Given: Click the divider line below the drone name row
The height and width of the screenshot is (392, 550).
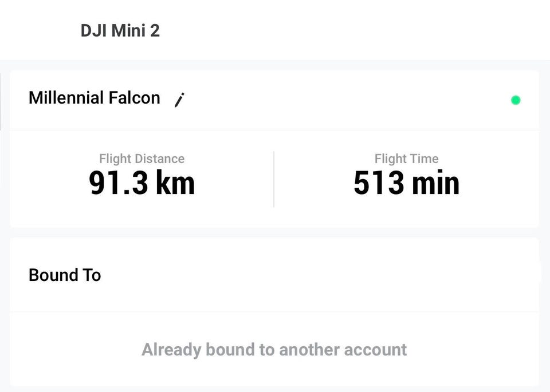Looking at the screenshot, I should click(x=274, y=130).
